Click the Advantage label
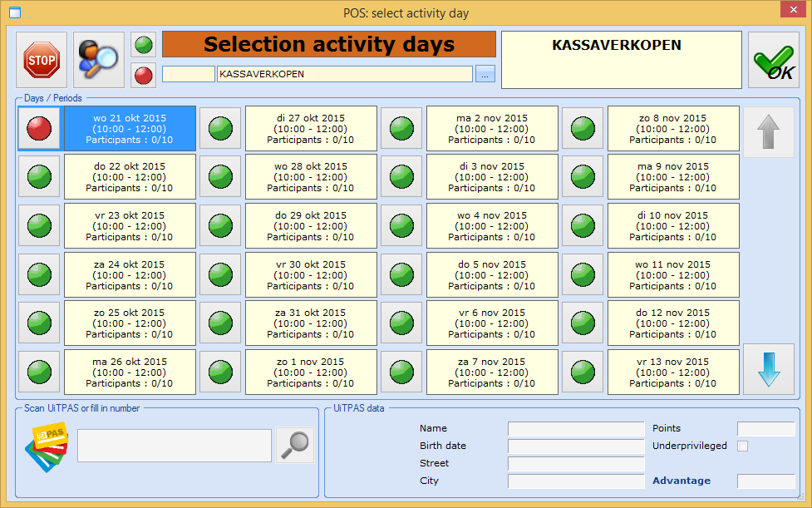This screenshot has width=812, height=508. click(681, 481)
